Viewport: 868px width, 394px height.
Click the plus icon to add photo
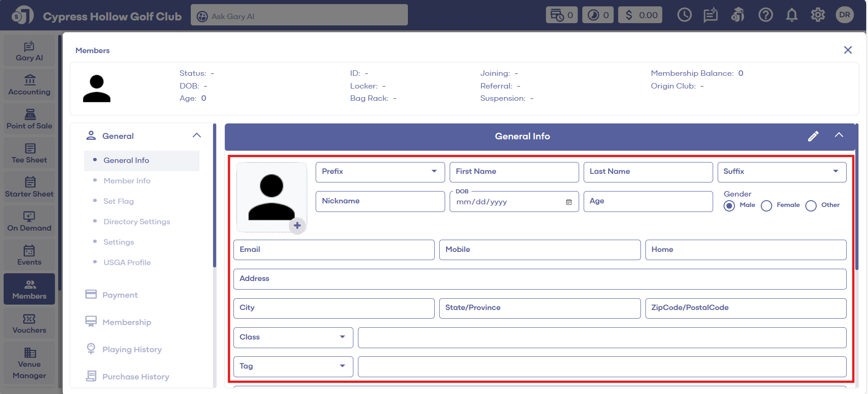coord(297,226)
